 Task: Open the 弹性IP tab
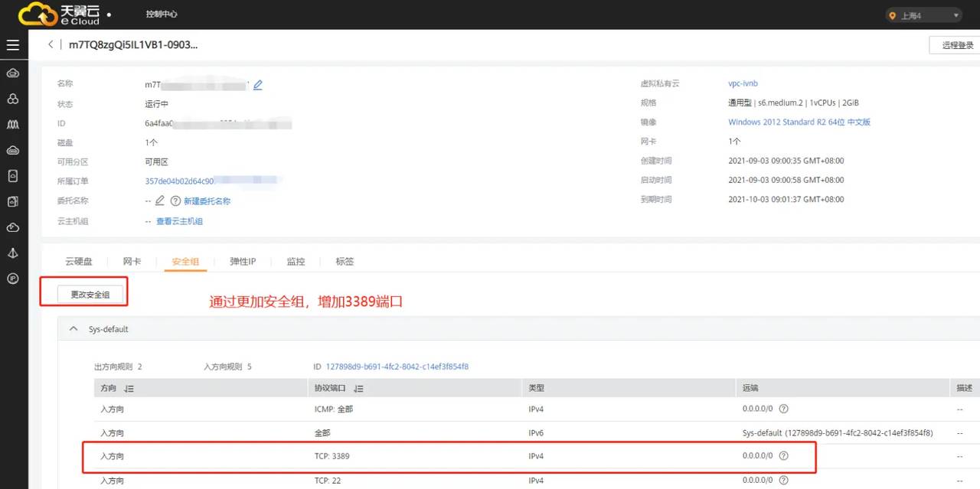243,261
